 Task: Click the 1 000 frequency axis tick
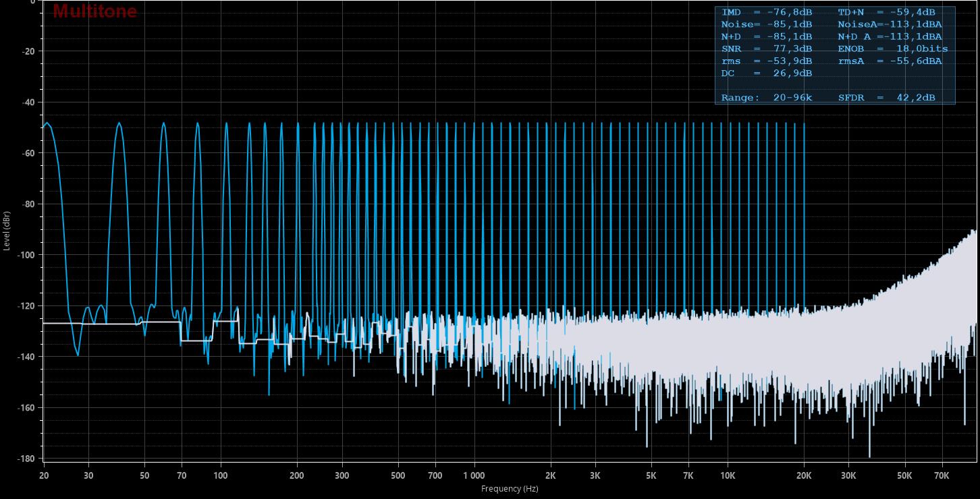(x=474, y=475)
